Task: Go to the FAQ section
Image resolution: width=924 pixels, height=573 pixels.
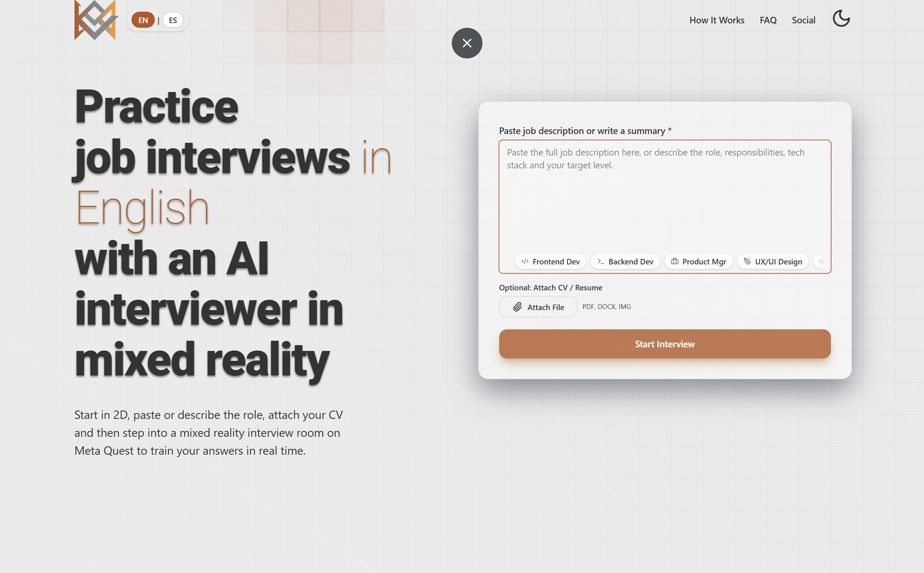Action: point(768,20)
